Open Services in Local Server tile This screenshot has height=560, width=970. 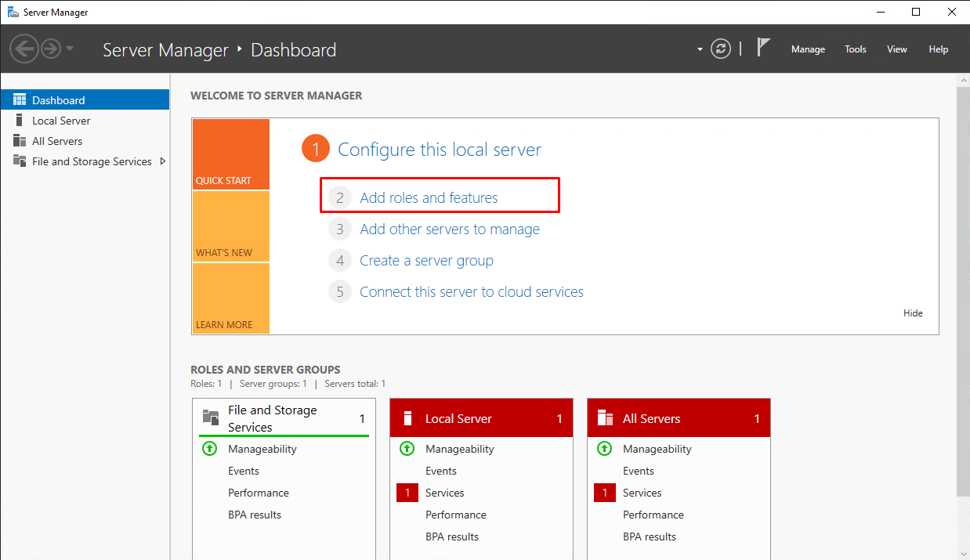[x=444, y=493]
